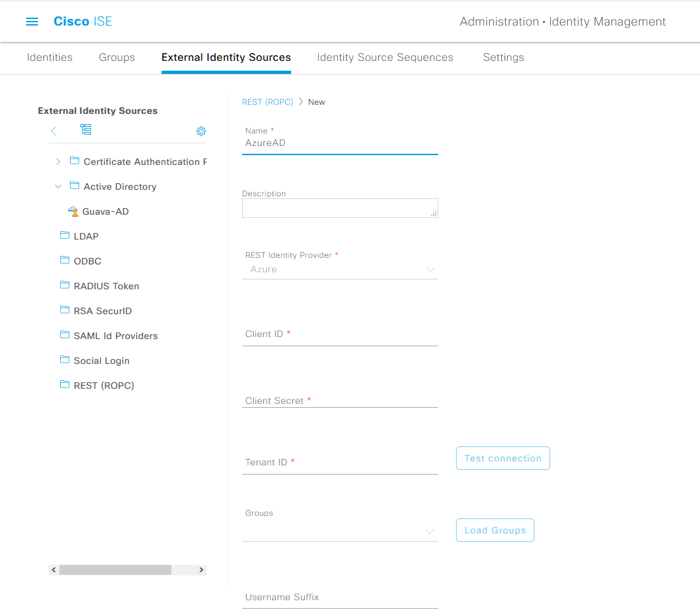Click the Test connection button

[502, 458]
